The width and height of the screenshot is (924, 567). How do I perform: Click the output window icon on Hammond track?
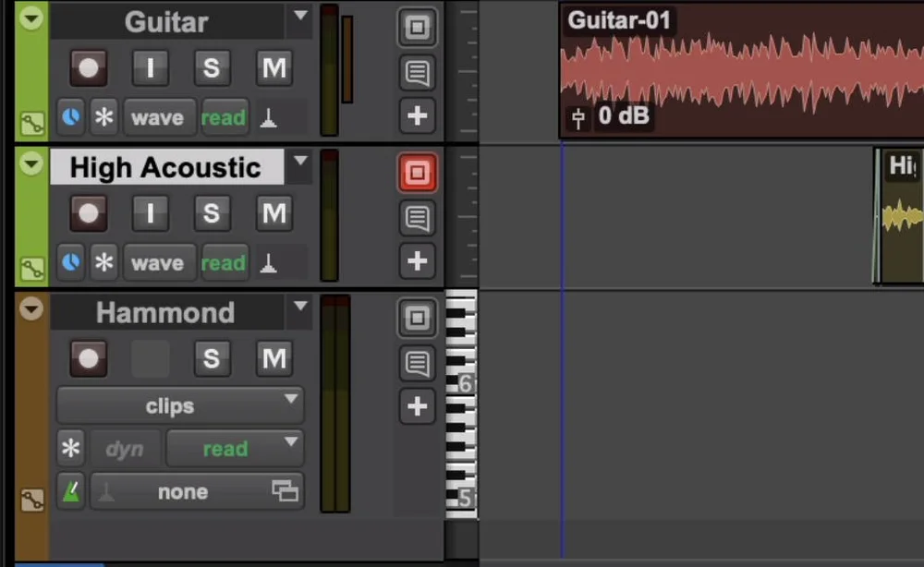[x=417, y=318]
